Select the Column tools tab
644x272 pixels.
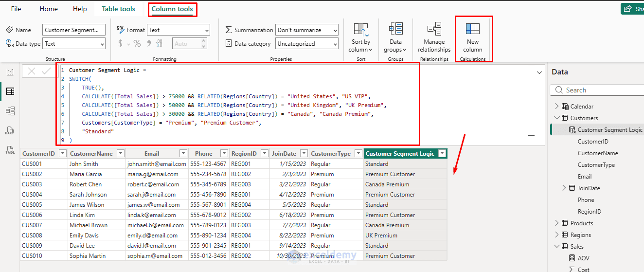172,9
